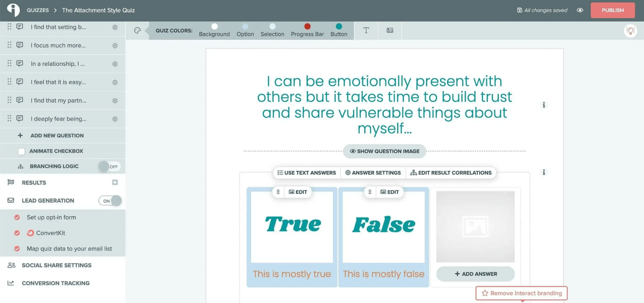Pick the Progress Bar color swatch

coord(307,27)
